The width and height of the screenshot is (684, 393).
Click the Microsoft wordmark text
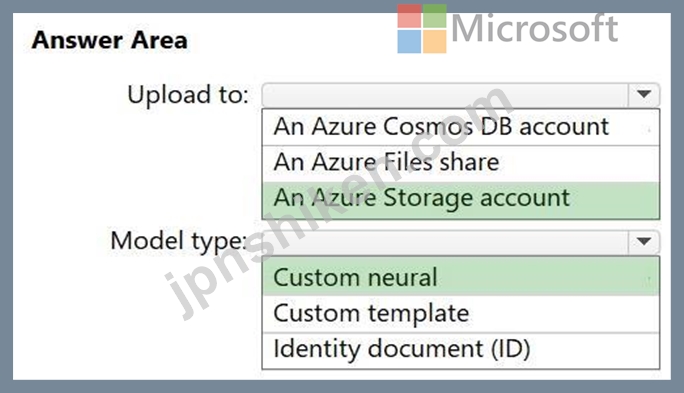click(534, 29)
